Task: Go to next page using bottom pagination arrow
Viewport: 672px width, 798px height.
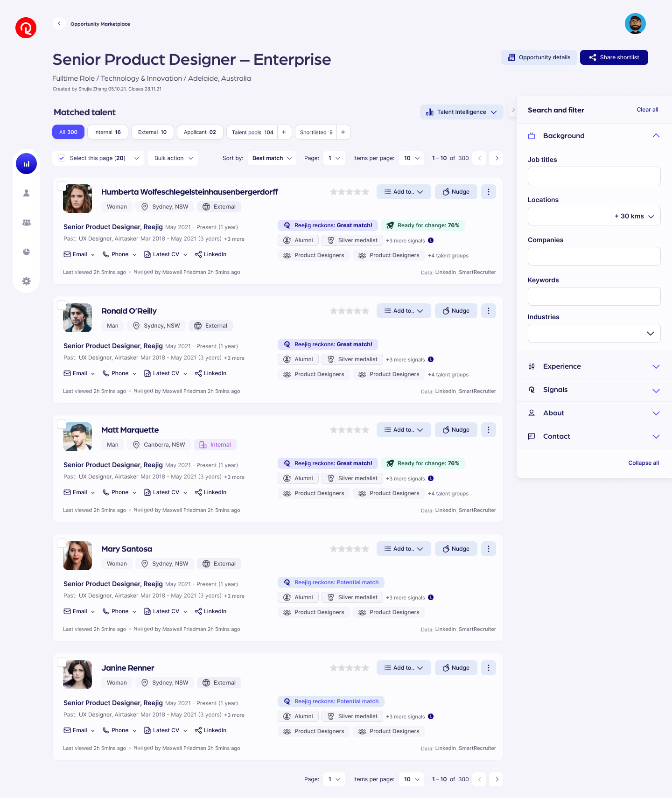Action: tap(497, 779)
